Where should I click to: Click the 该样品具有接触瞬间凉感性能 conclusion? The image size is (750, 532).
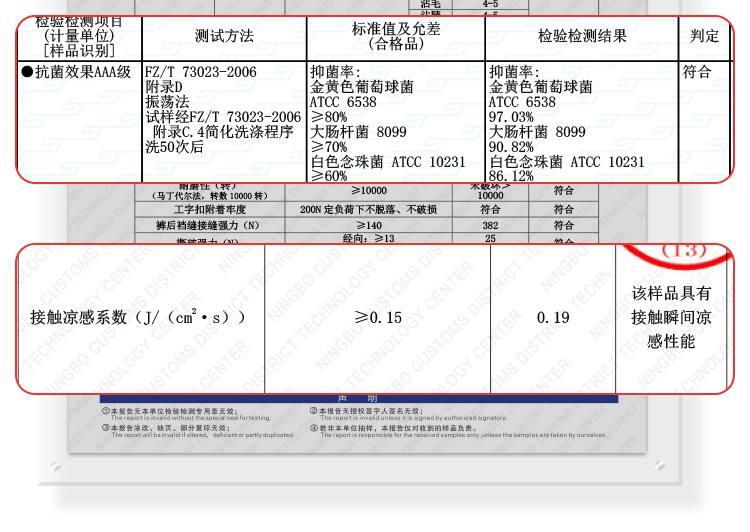point(671,318)
